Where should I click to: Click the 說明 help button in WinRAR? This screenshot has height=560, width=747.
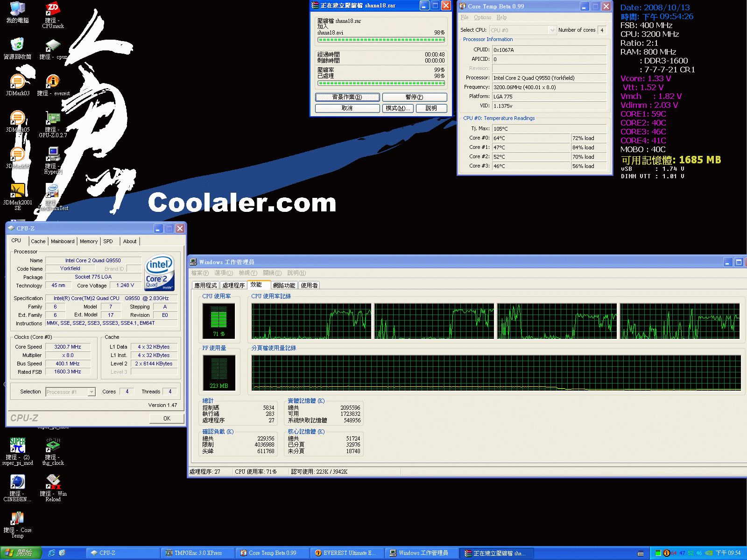tap(431, 108)
